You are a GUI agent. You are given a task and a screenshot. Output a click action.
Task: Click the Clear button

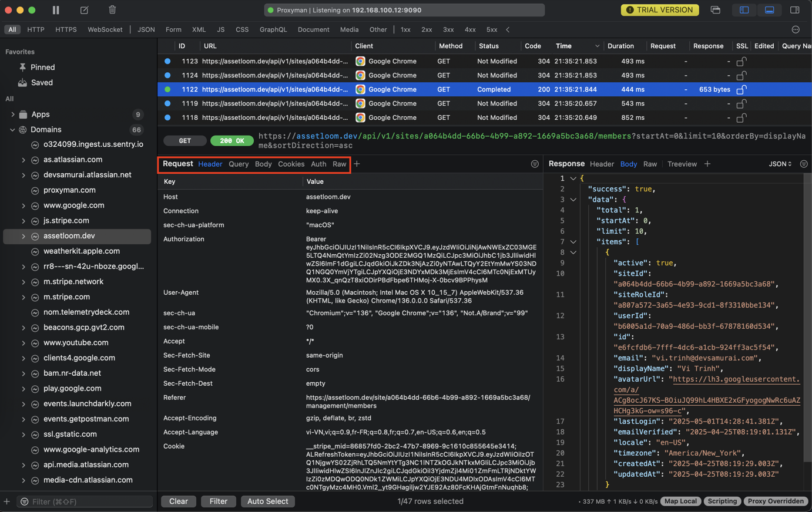coord(179,501)
